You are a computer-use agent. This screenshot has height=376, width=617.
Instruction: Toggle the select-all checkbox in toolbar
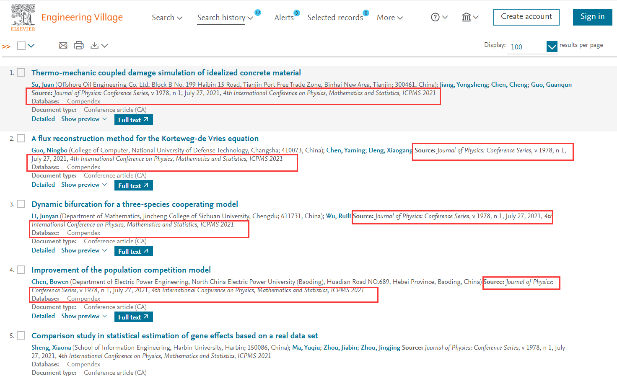click(x=21, y=46)
